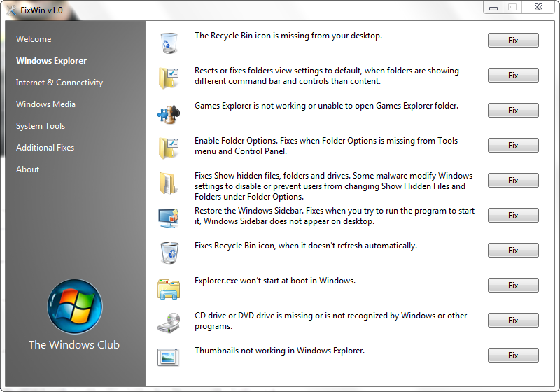Select the Welcome page in sidebar
This screenshot has height=392, width=560.
[x=34, y=39]
